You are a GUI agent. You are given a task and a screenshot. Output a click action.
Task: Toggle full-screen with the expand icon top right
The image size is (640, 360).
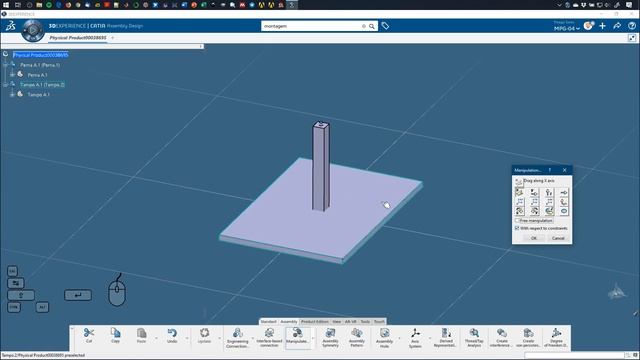(632, 38)
